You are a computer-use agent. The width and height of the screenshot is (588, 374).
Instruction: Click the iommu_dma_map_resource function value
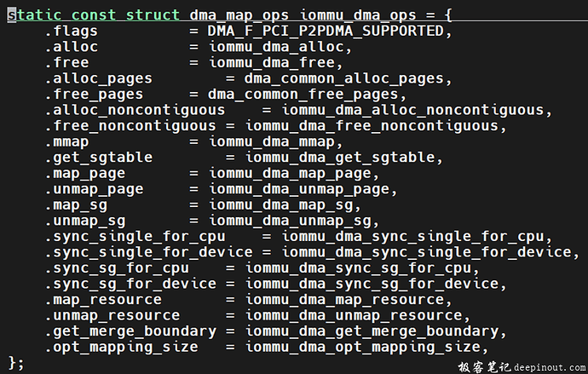click(x=343, y=299)
